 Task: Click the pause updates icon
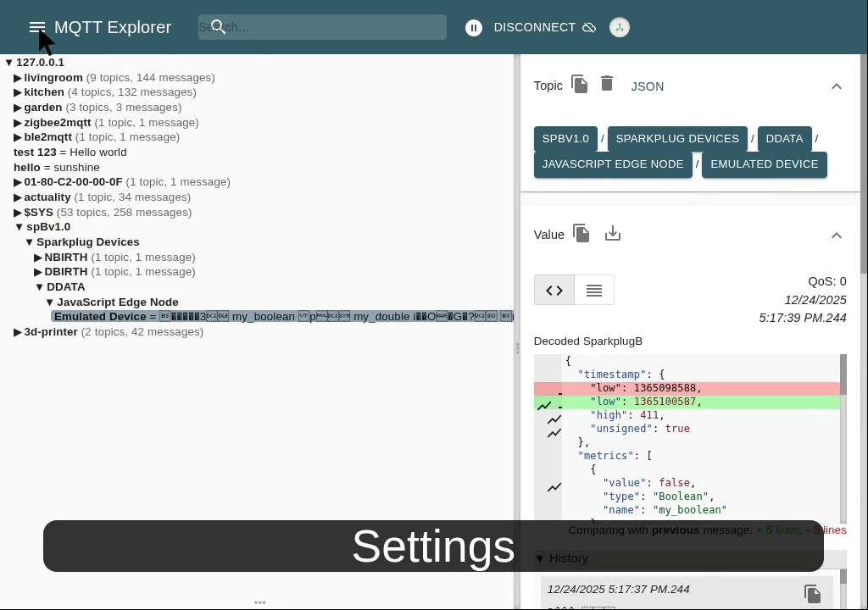pos(474,28)
